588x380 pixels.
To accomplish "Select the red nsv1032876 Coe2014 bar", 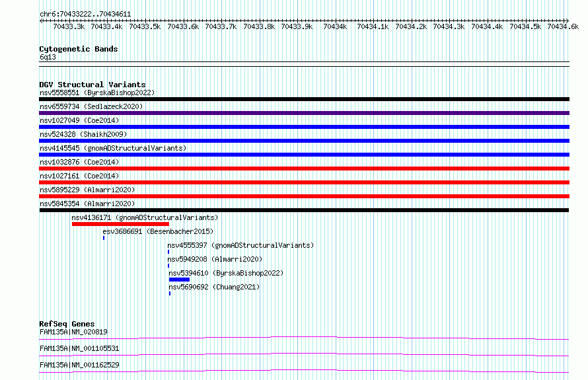I will coord(304,169).
